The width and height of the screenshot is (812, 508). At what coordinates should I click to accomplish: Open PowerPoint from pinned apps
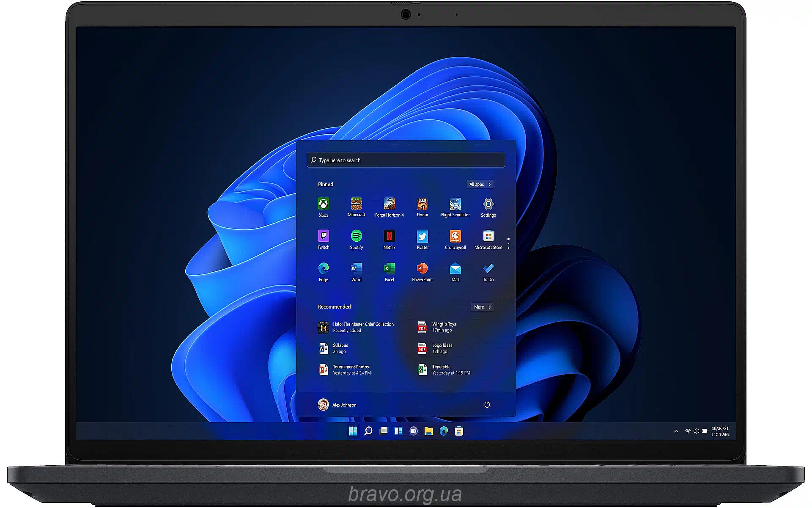pos(422,268)
